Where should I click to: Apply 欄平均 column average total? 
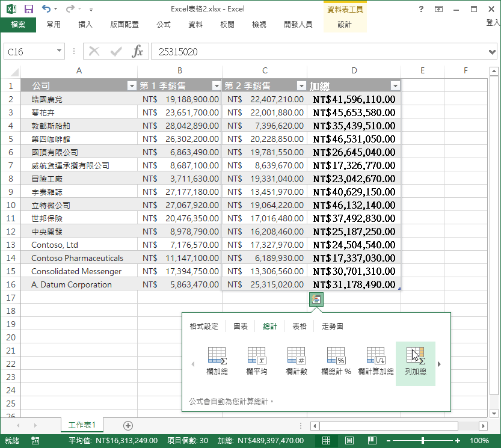click(x=257, y=361)
